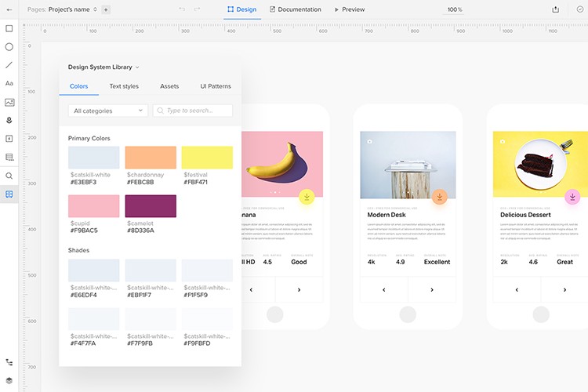This screenshot has width=588, height=392.
Task: Click the Preview button
Action: (x=349, y=9)
